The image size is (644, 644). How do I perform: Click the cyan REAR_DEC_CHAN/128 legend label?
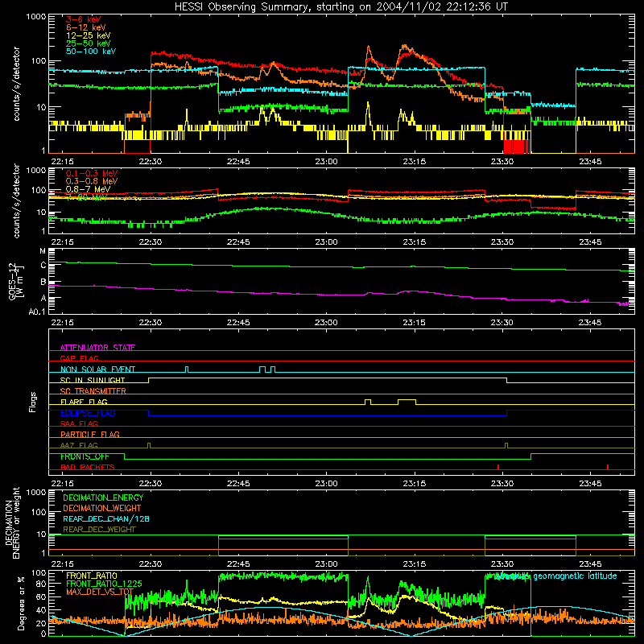tap(106, 518)
